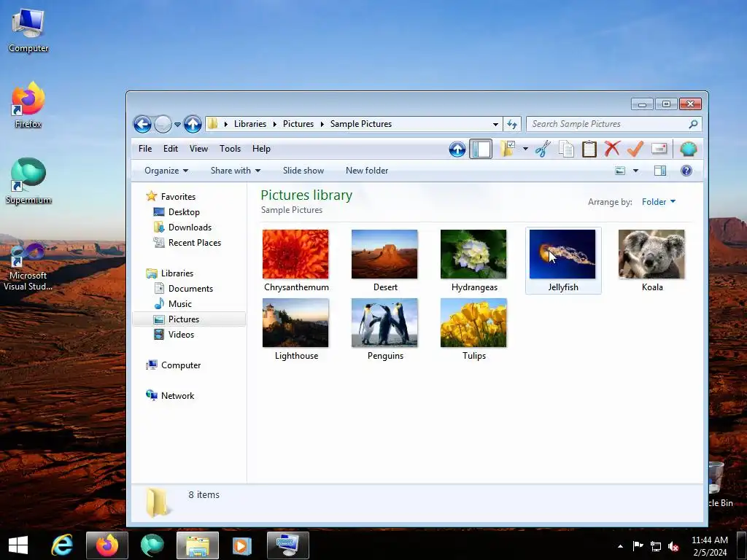Click the Copy pages icon
Screen dimensions: 747x560
click(x=566, y=149)
